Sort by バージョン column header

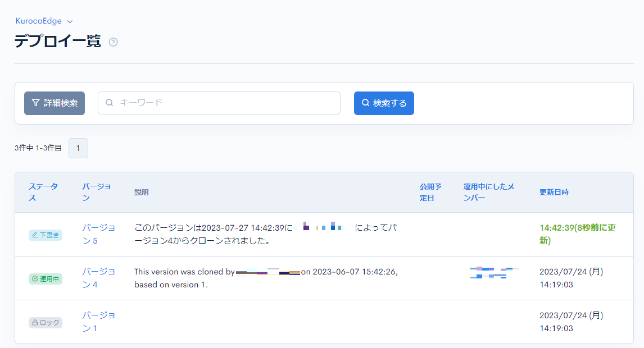[97, 192]
